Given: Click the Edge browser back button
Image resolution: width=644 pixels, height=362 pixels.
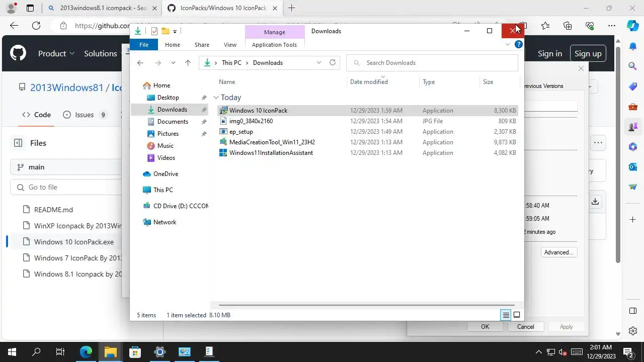Looking at the screenshot, I should tap(14, 26).
